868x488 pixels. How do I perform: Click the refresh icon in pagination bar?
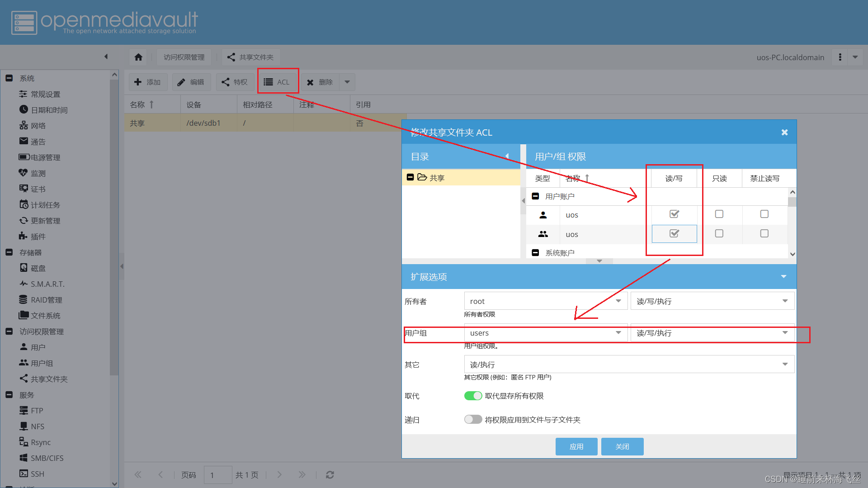[x=330, y=475]
